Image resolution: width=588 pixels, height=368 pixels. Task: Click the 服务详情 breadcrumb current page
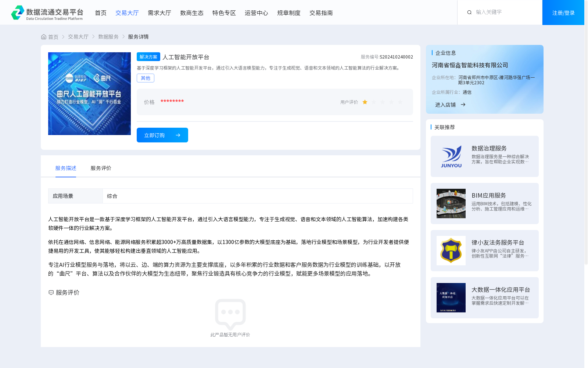139,37
